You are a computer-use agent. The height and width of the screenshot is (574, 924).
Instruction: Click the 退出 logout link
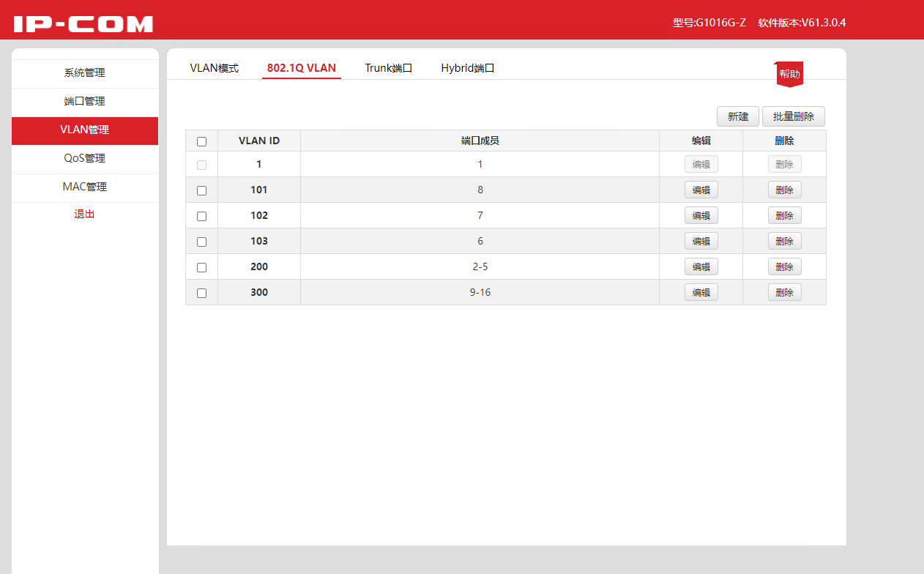(x=85, y=215)
